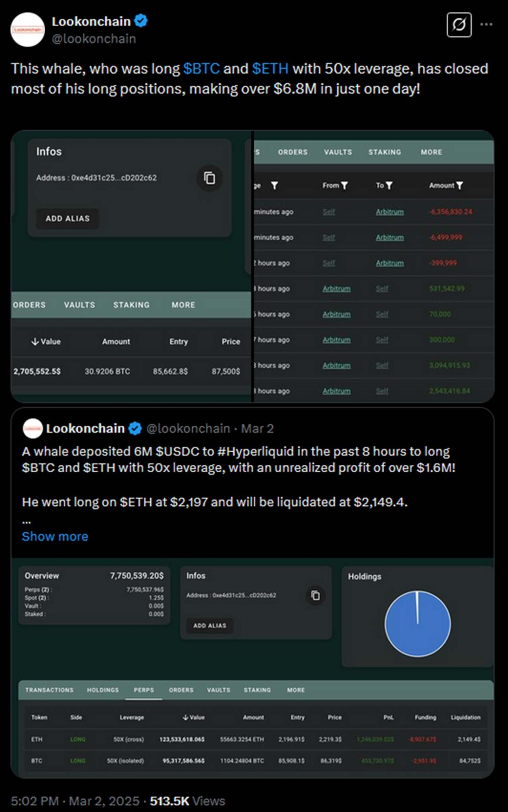Screen dimensions: 508x812
Task: Open the three-dot More options menu
Action: point(486,25)
